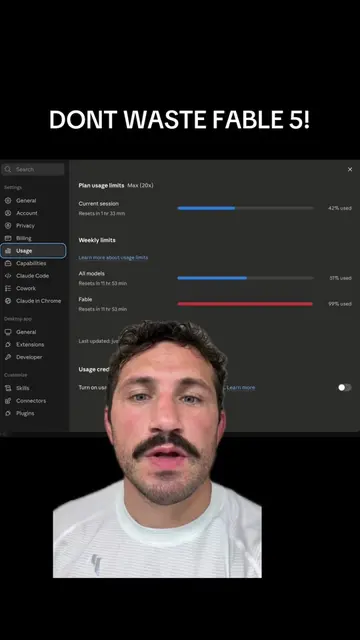360x640 pixels.
Task: Click the '51% used' value
Action: [340, 278]
